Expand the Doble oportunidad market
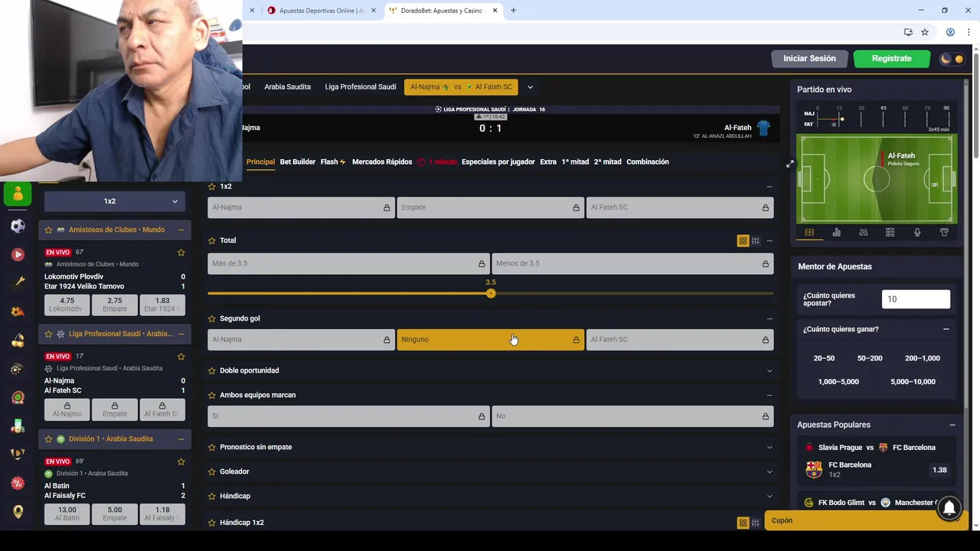Screen dimensions: 980x551 [769, 370]
